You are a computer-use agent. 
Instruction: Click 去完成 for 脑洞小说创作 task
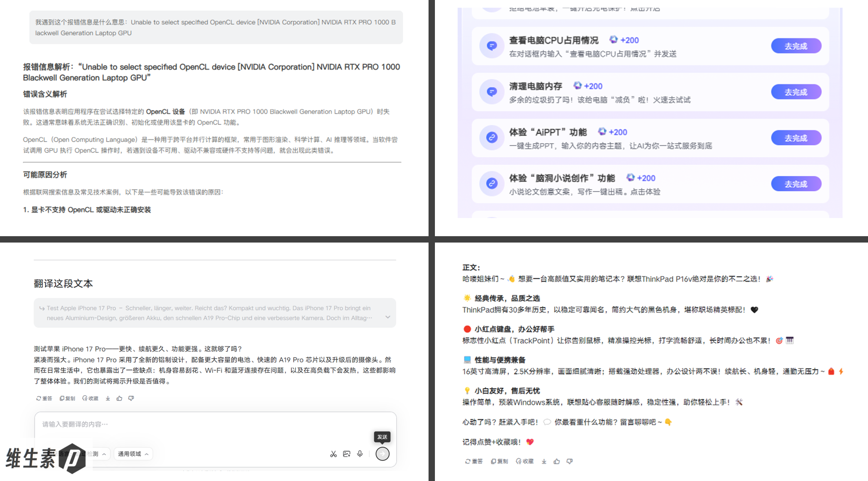(796, 184)
